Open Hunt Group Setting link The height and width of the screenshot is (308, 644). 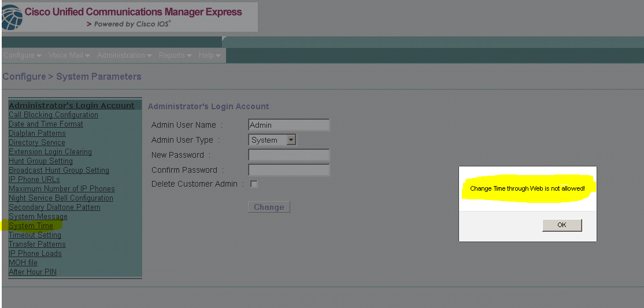(x=40, y=161)
